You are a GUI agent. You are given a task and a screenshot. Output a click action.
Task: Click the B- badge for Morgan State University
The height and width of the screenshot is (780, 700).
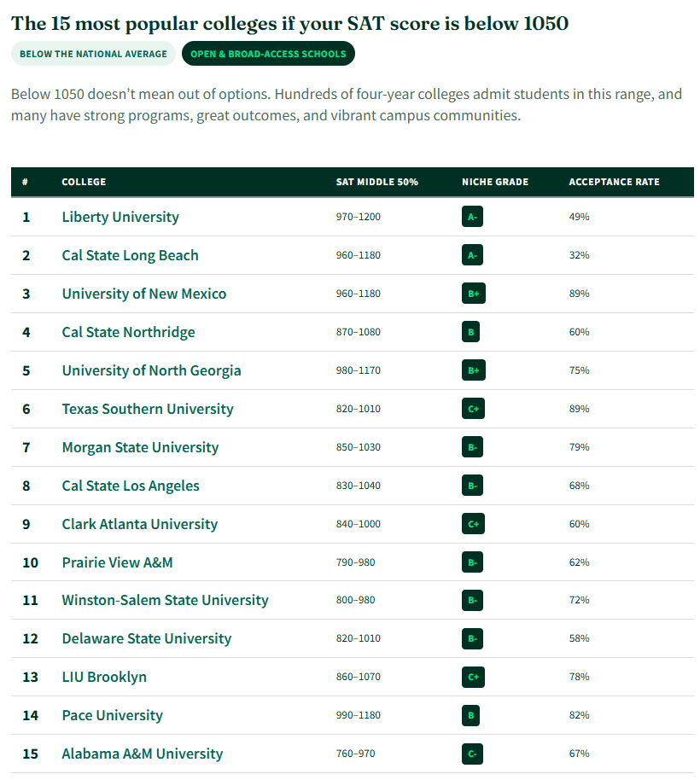tap(472, 447)
